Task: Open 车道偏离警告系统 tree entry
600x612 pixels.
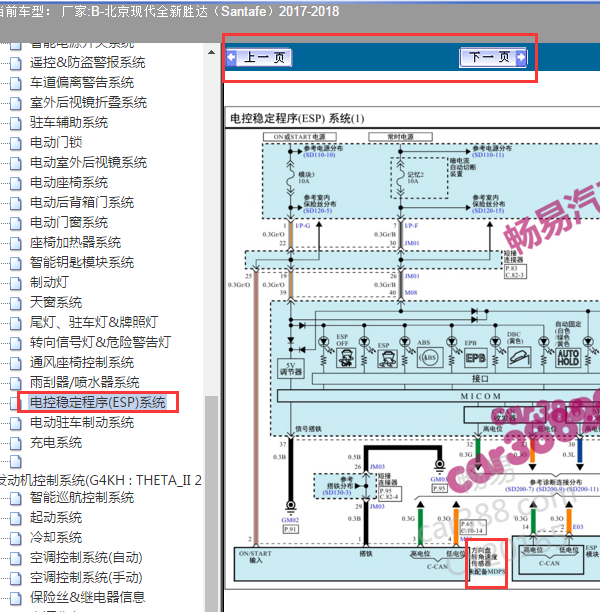Action: coord(82,82)
